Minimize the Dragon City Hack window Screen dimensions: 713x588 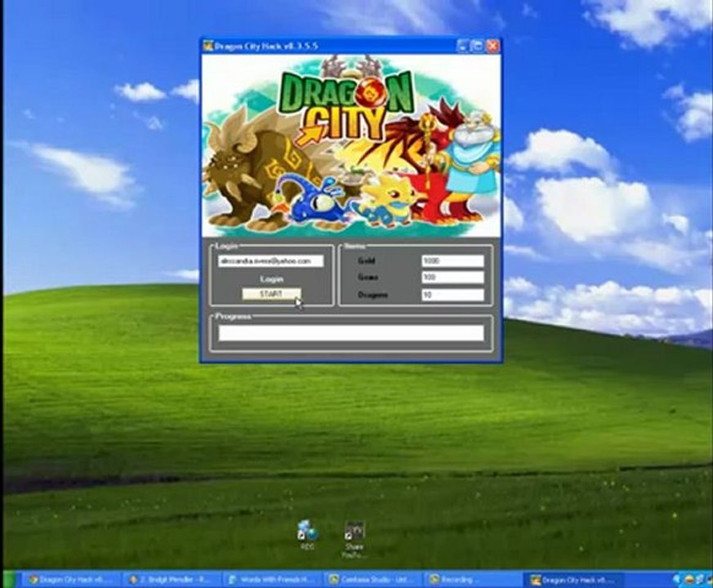click(x=463, y=46)
